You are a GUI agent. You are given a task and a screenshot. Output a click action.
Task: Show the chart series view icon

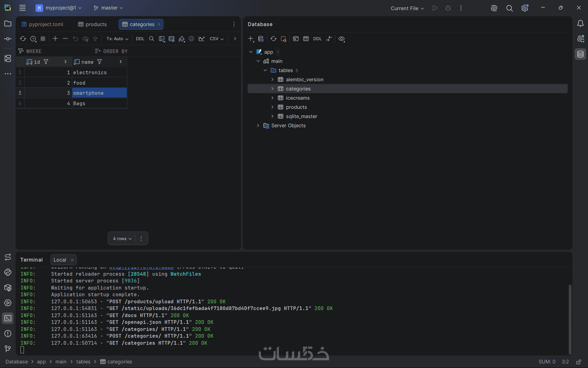[x=202, y=39]
